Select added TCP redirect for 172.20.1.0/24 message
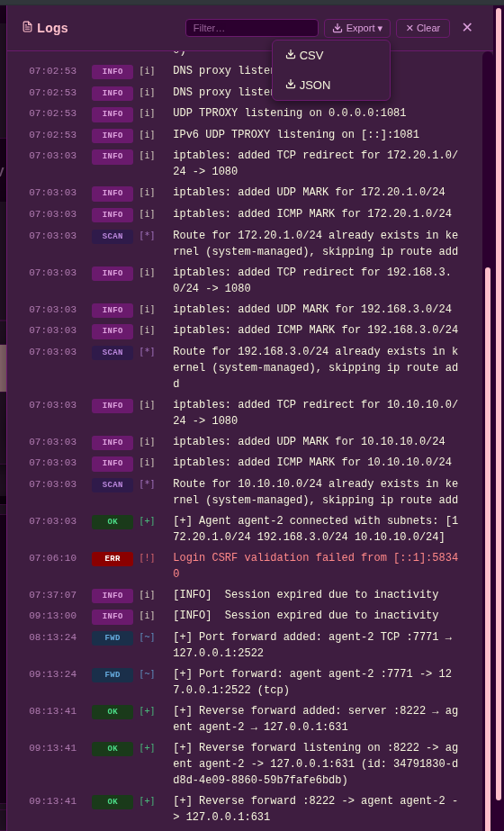504x831 pixels. [315, 163]
